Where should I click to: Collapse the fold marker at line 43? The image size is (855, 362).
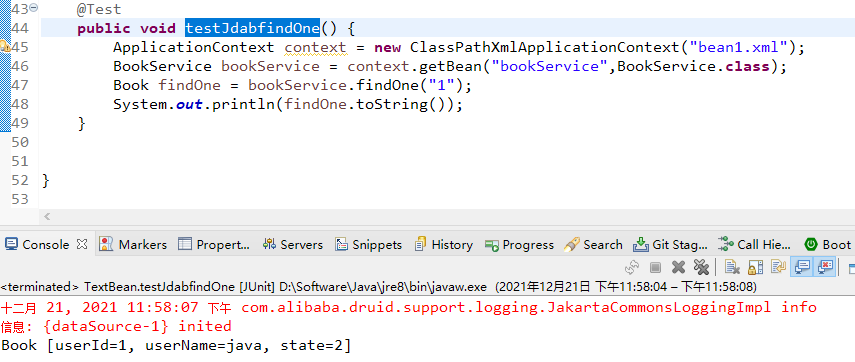[x=34, y=8]
